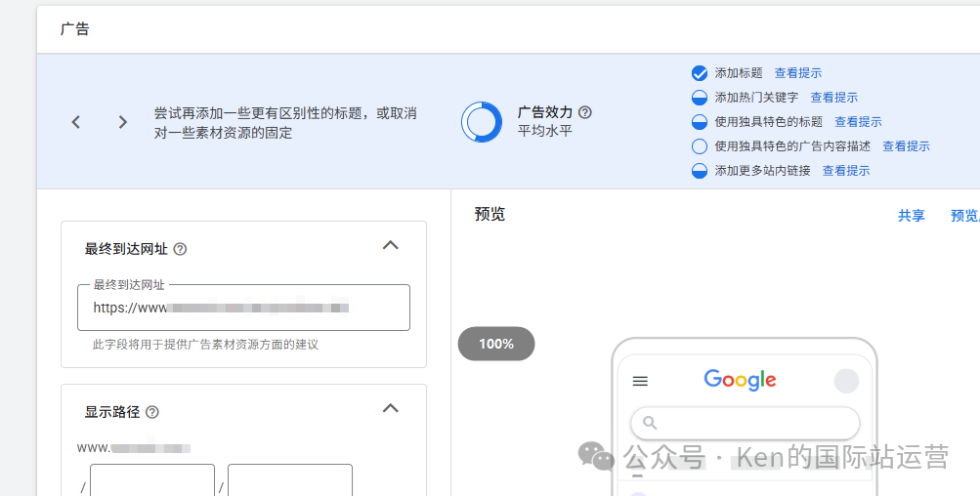Focus the 最终到达网址 URL input field

point(243,308)
